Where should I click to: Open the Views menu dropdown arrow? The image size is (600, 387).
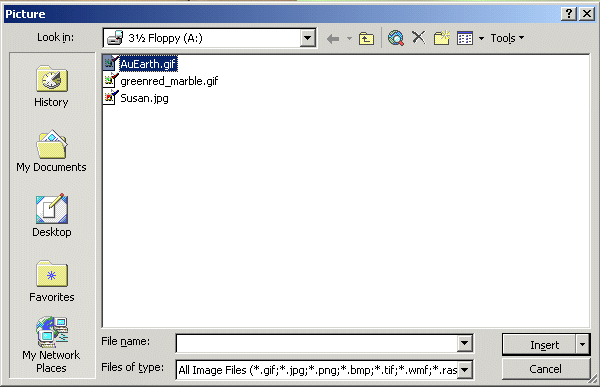click(x=481, y=38)
